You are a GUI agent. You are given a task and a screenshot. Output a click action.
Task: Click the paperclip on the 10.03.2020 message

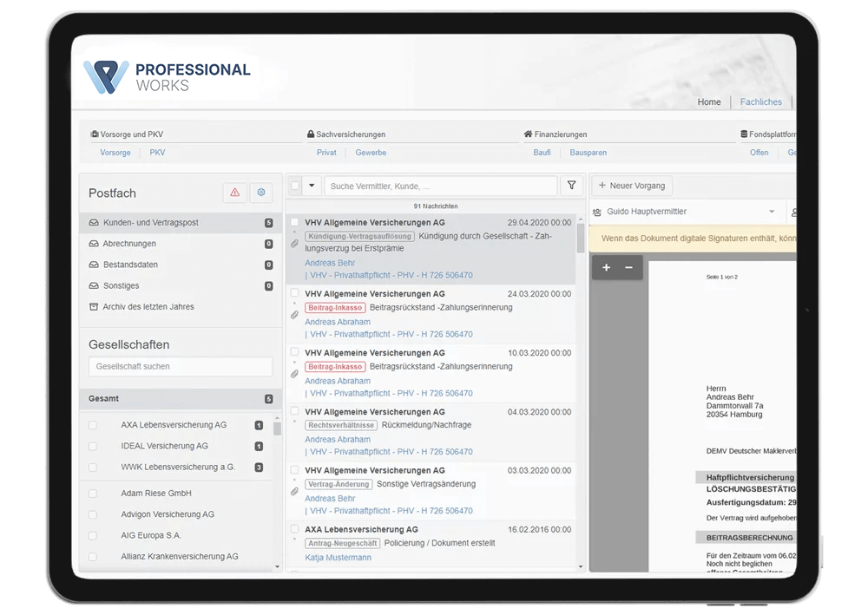tap(294, 374)
